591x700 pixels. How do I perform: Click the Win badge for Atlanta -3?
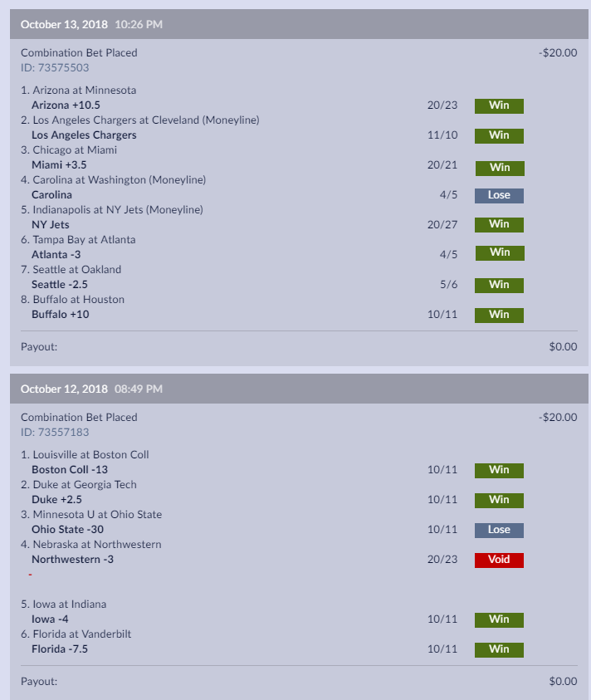click(500, 253)
